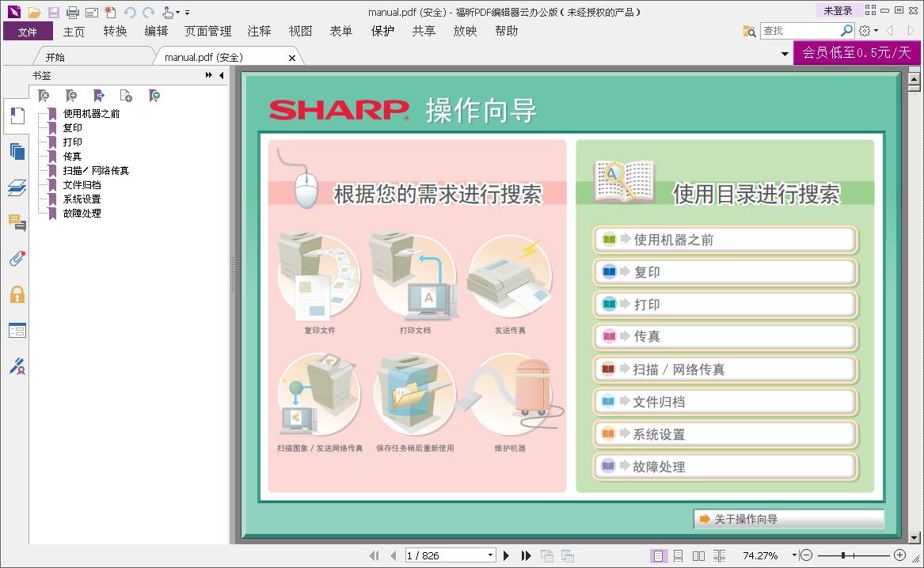Open the Layers sidebar icon
924x568 pixels.
click(x=17, y=187)
